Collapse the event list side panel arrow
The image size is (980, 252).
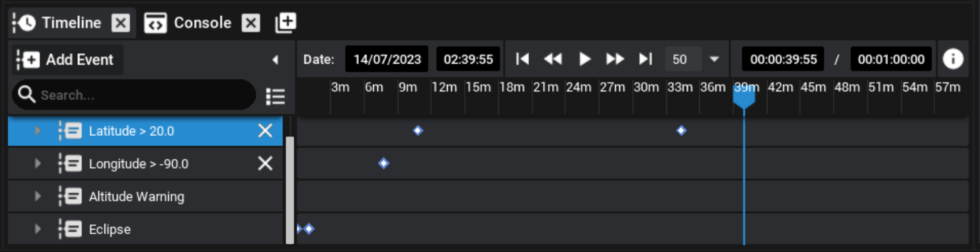[275, 60]
